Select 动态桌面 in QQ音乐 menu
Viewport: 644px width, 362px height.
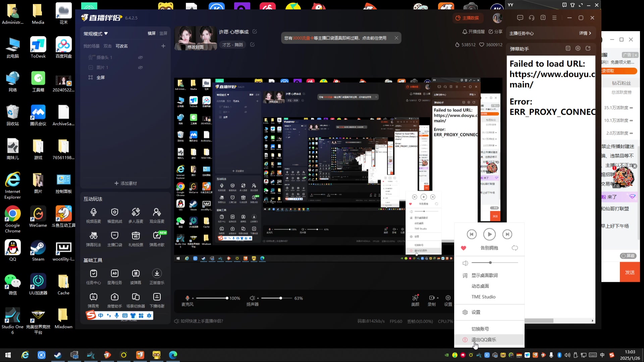coord(480,286)
